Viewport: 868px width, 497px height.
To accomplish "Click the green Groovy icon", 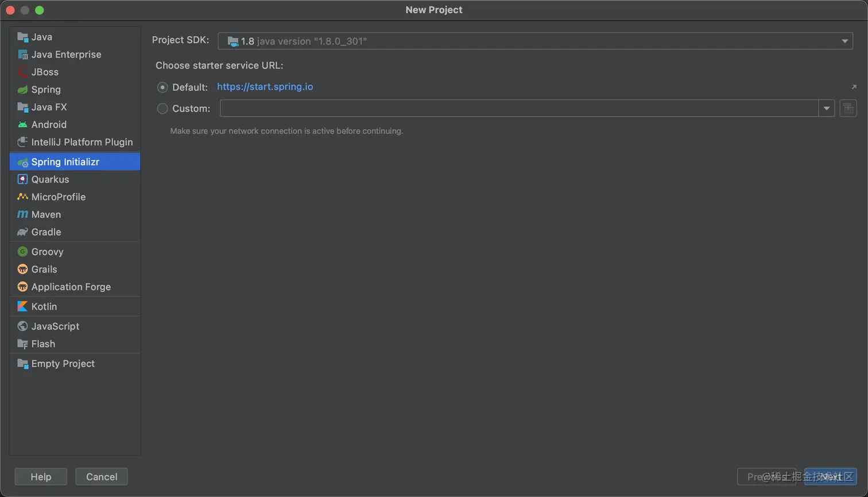I will tap(22, 252).
